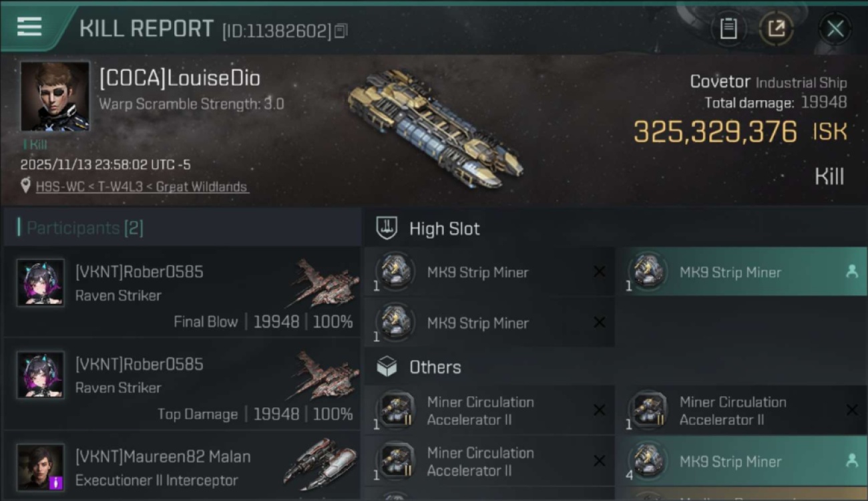Open Rober0585 Final Blow avatar
Viewport: 868px width, 501px height.
click(x=41, y=283)
